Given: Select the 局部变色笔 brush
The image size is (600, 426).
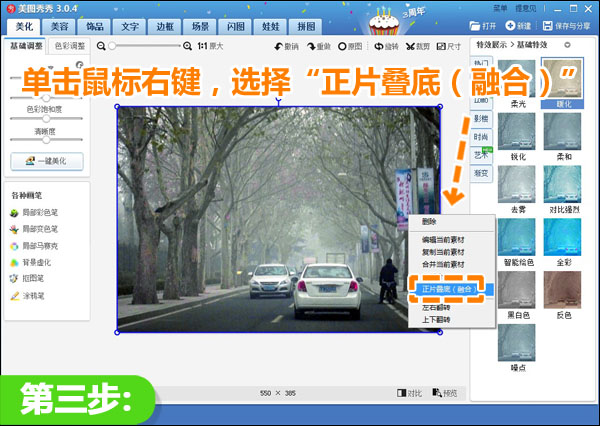Looking at the screenshot, I should click(34, 229).
